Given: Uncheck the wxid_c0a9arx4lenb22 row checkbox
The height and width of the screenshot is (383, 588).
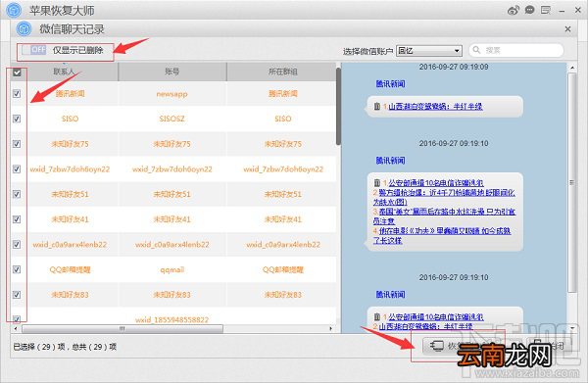Looking at the screenshot, I should tap(17, 244).
